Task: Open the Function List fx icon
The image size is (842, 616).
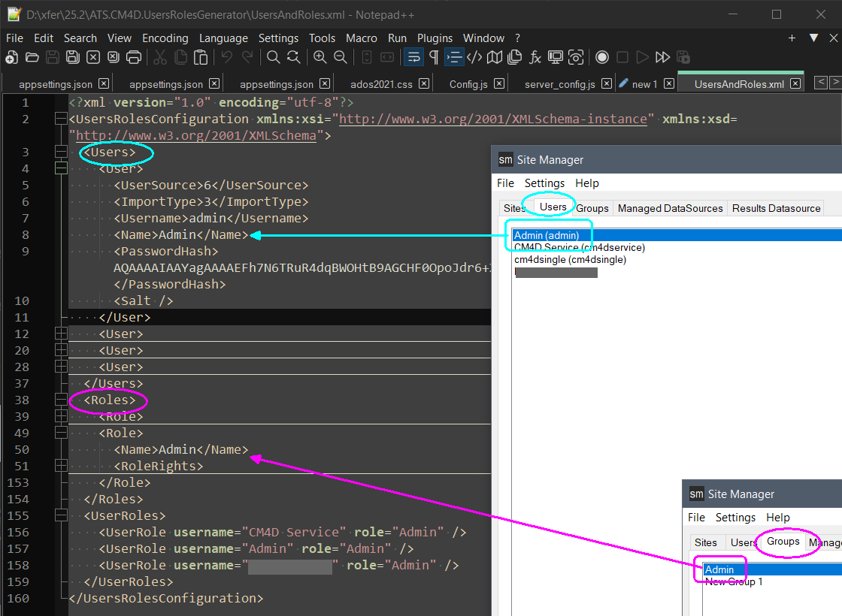Action: (535, 57)
